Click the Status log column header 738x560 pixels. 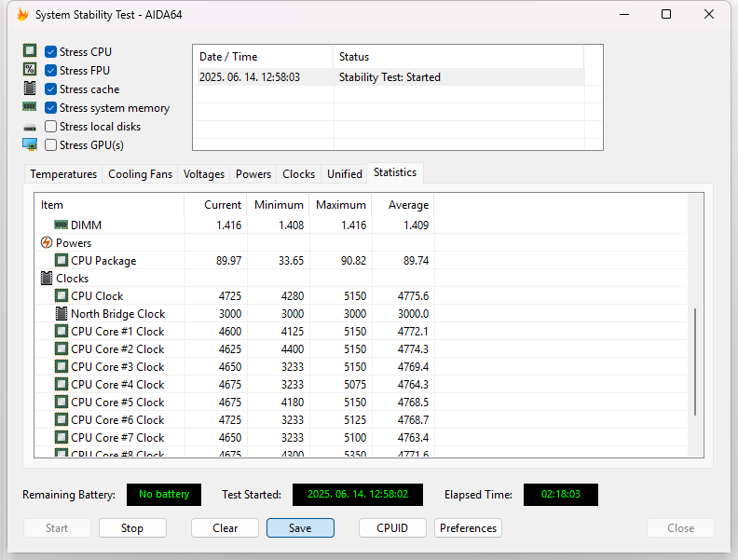point(458,57)
